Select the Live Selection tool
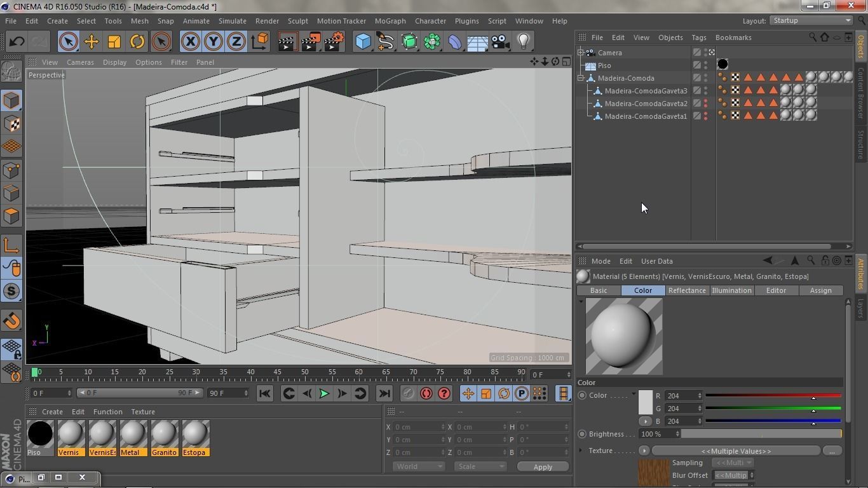Screen dimensions: 868x488 [x=68, y=42]
